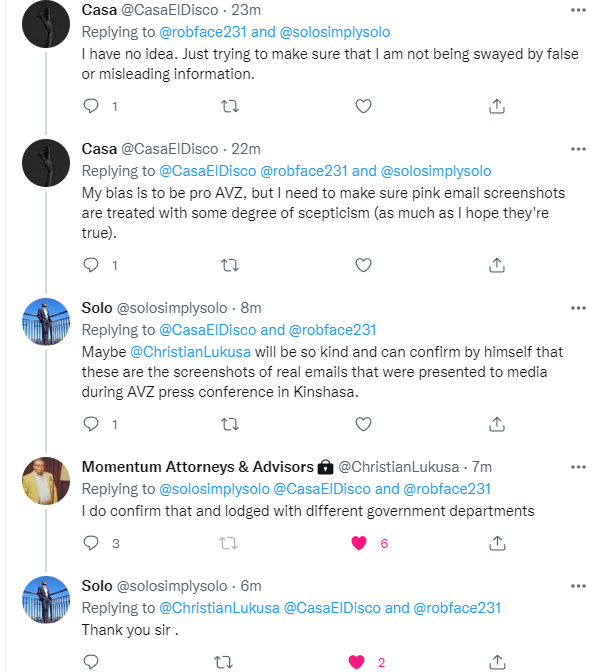Like Solo's 8m tweet mentioning ChristianLukusa
Screen dimensions: 599x672
(x=363, y=424)
